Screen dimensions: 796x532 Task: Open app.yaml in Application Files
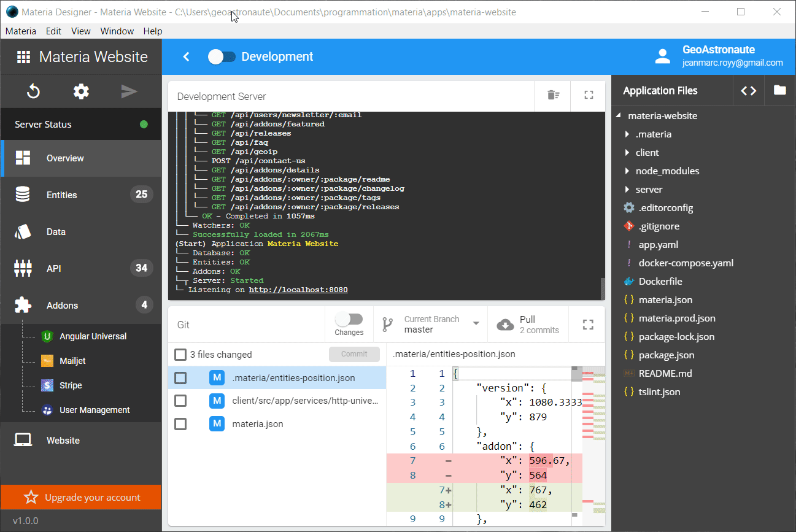(659, 245)
